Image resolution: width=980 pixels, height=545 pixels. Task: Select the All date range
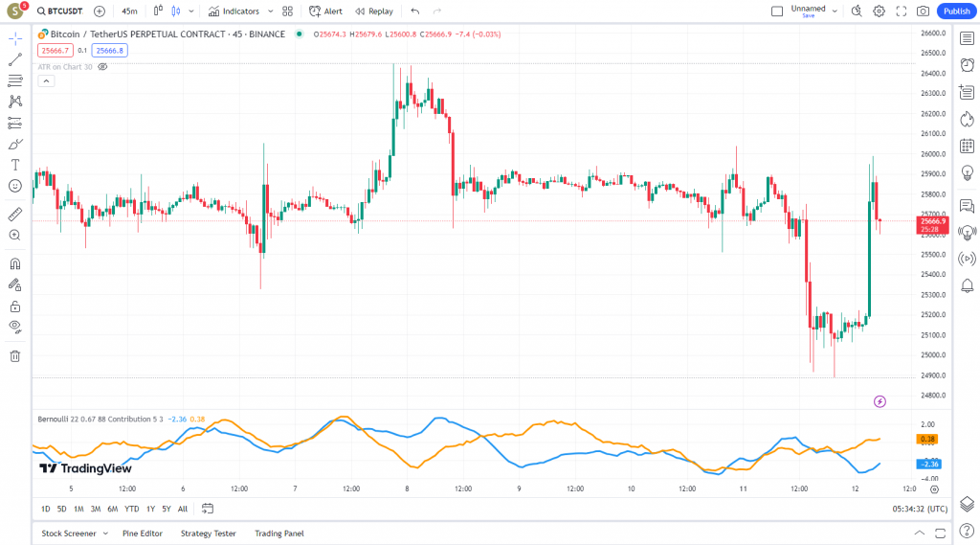[x=183, y=509]
